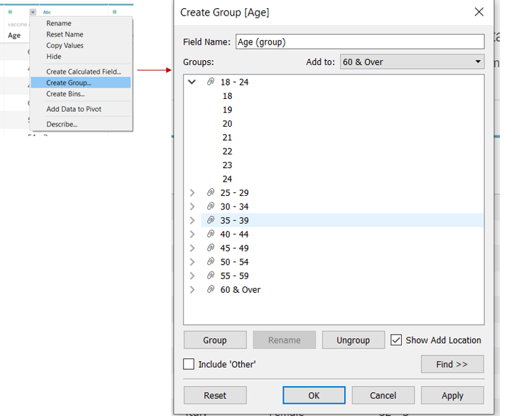Open the Add to dropdown
The width and height of the screenshot is (506, 420).
pyautogui.click(x=412, y=62)
